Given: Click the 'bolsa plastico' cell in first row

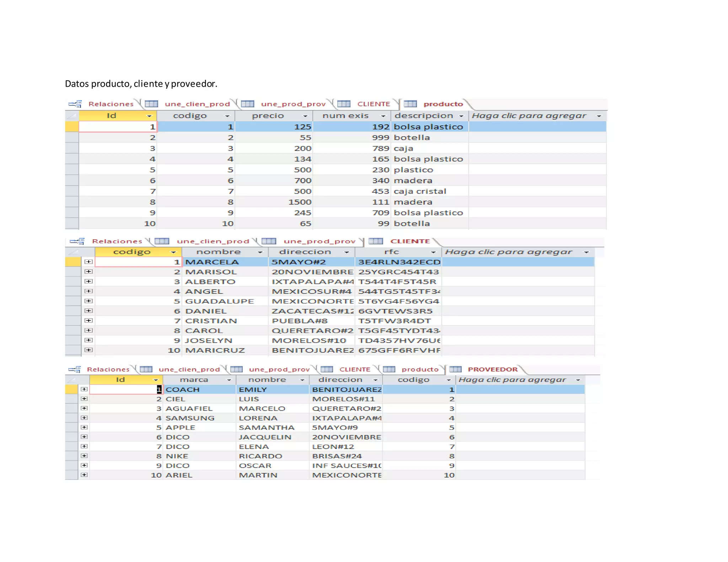Looking at the screenshot, I should coord(429,127).
